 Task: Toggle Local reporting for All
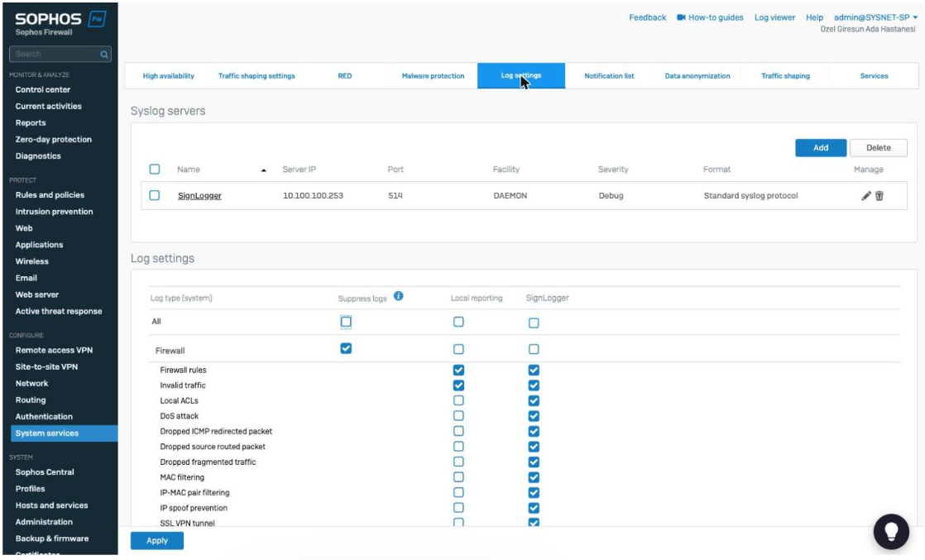458,323
